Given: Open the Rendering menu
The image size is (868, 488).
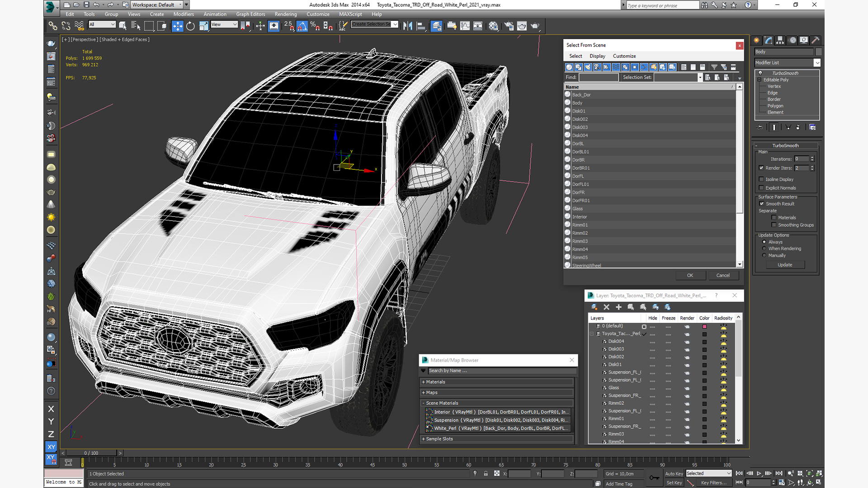Looking at the screenshot, I should click(286, 14).
